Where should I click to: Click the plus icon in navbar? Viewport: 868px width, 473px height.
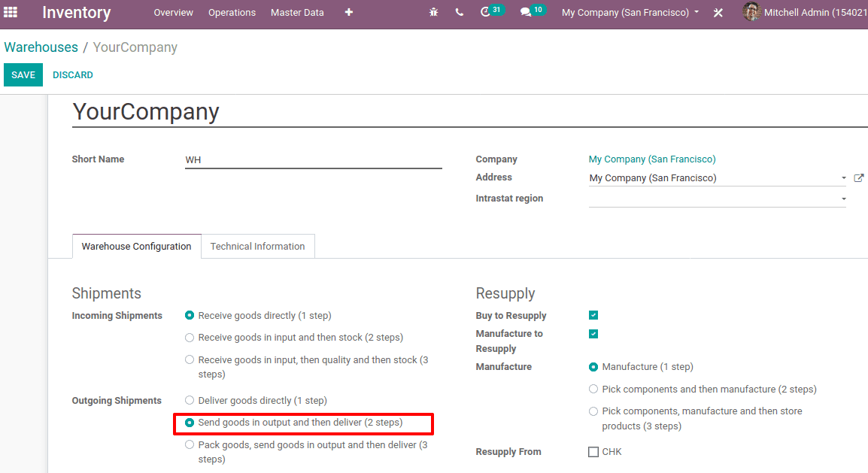pyautogui.click(x=349, y=12)
